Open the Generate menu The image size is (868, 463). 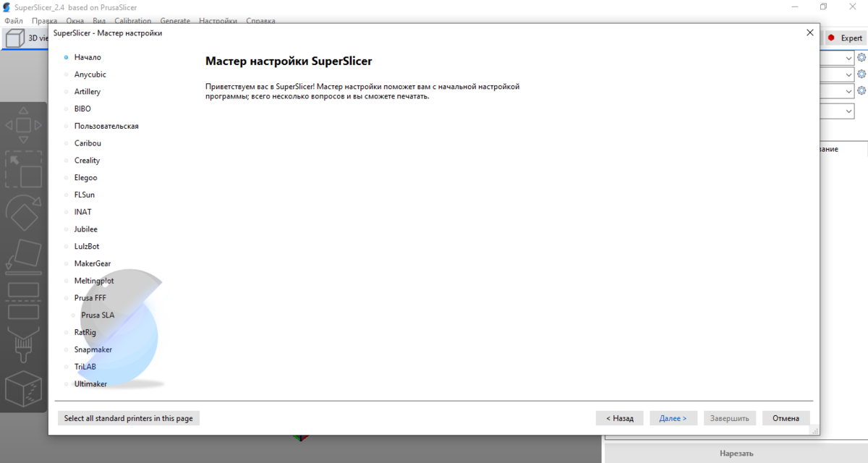tap(175, 21)
